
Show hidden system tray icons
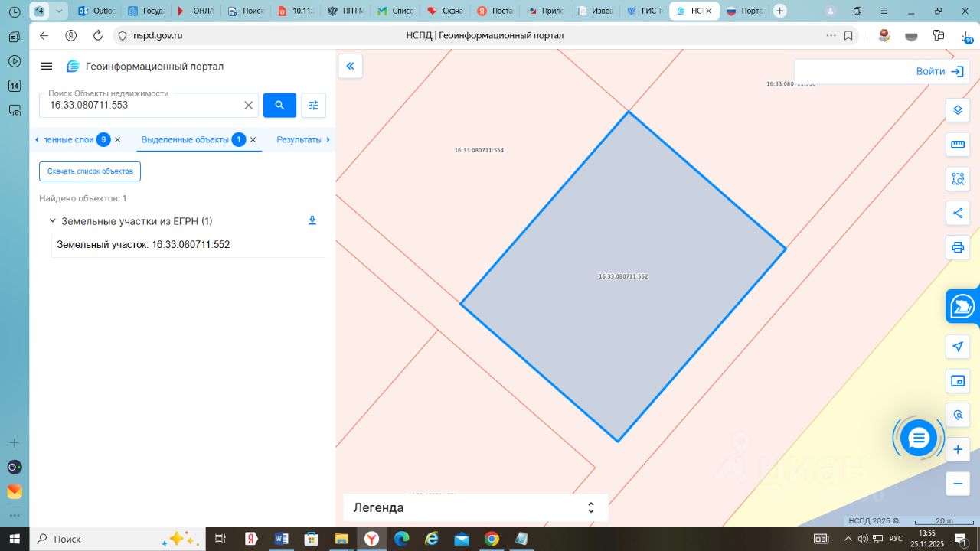coord(848,539)
